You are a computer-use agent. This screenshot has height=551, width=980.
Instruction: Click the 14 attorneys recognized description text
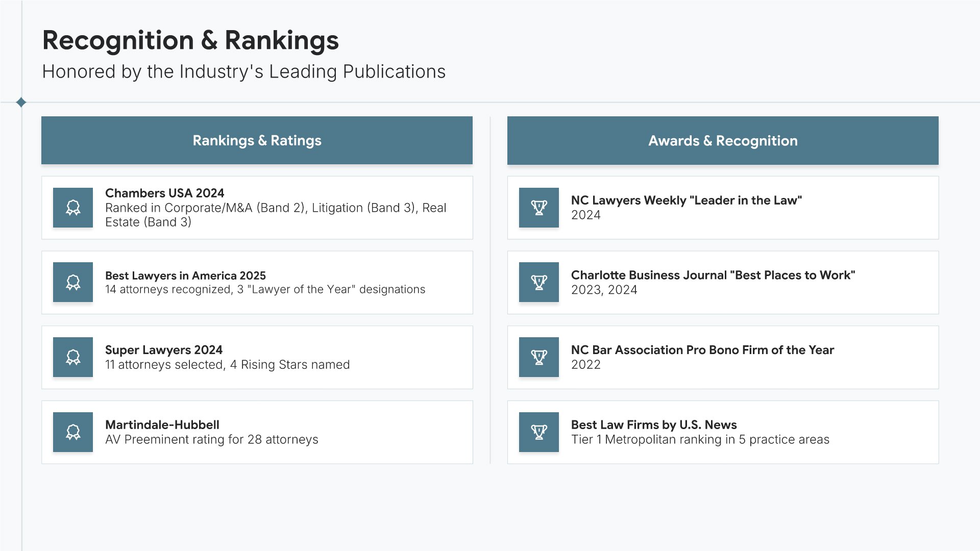(265, 290)
